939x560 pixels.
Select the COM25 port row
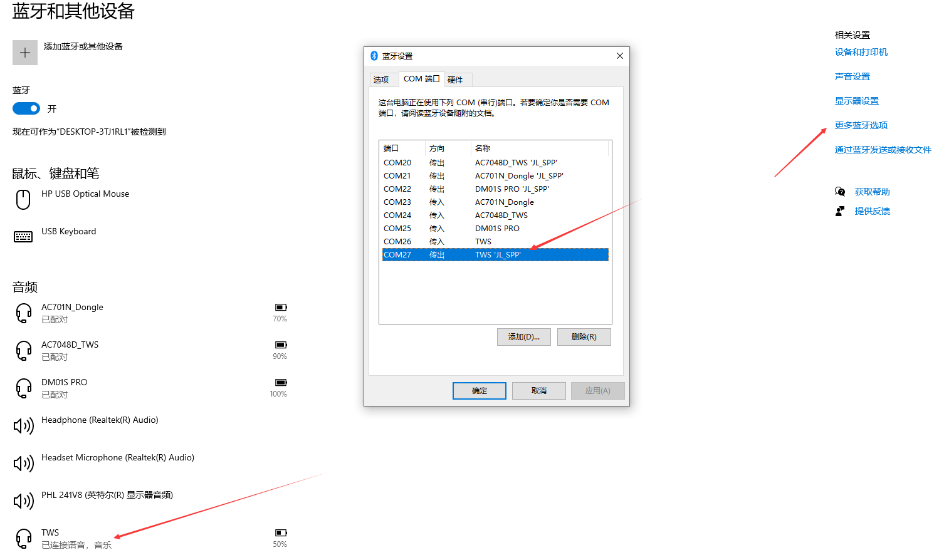pyautogui.click(x=495, y=229)
